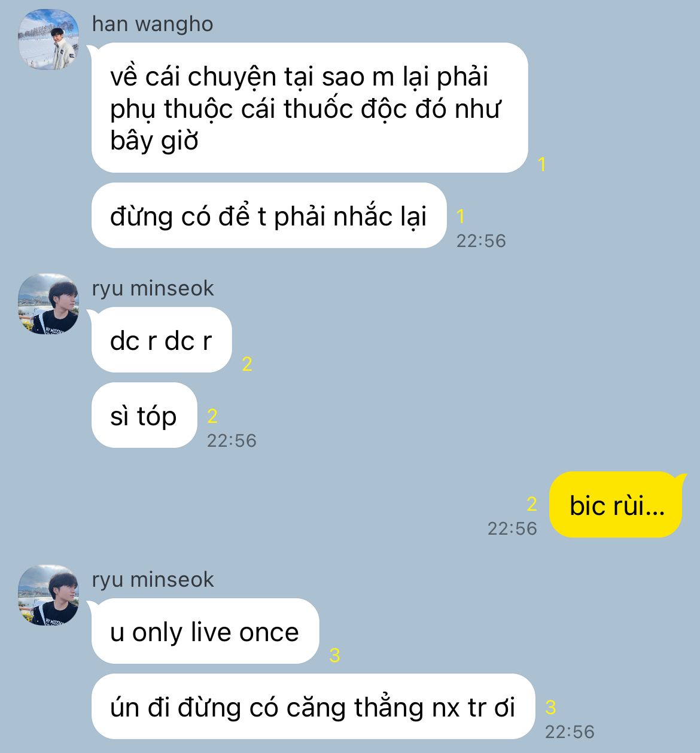Viewport: 700px width, 753px height.
Task: Tap ryu minseok's avatar beside "dc r dc r"
Action: point(48,304)
